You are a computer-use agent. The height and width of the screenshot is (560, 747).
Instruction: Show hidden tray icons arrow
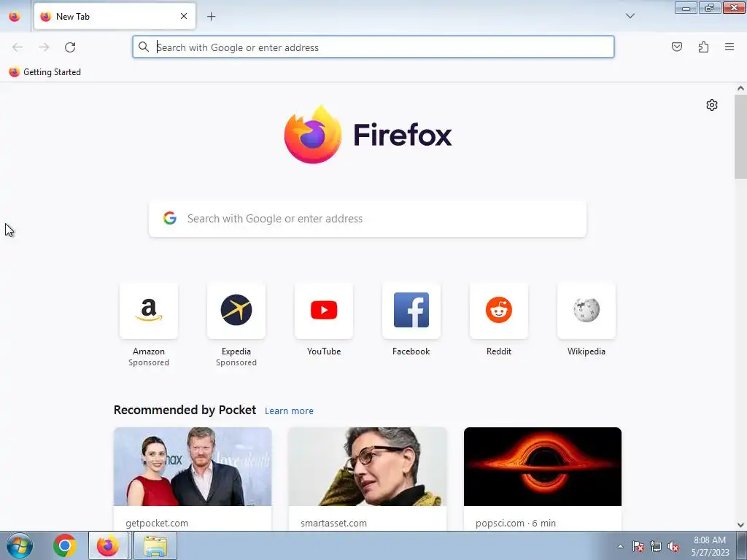620,546
